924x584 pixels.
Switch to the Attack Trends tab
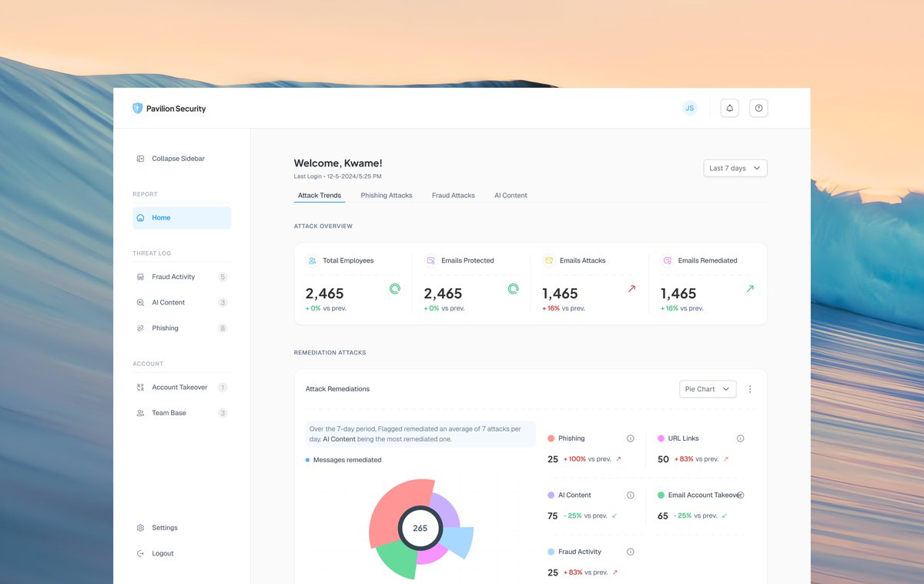[320, 196]
